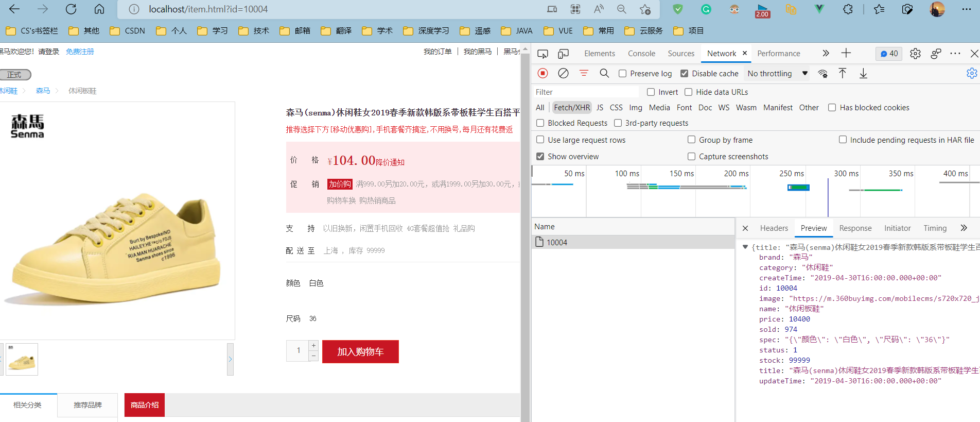
Task: Select the yellow shoe thumbnail image
Action: [x=22, y=359]
